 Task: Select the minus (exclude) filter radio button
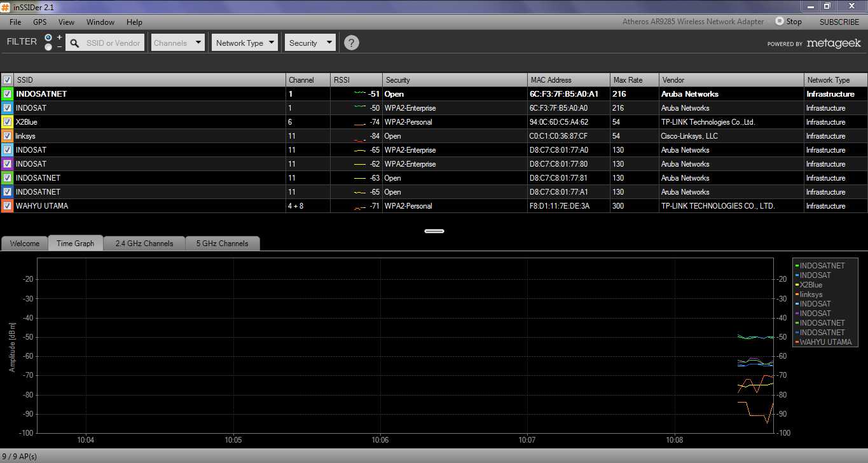point(48,47)
